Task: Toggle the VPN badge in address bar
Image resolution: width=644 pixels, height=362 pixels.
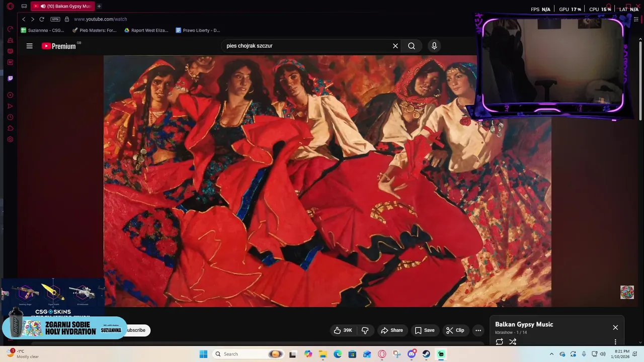Action: pos(55,19)
